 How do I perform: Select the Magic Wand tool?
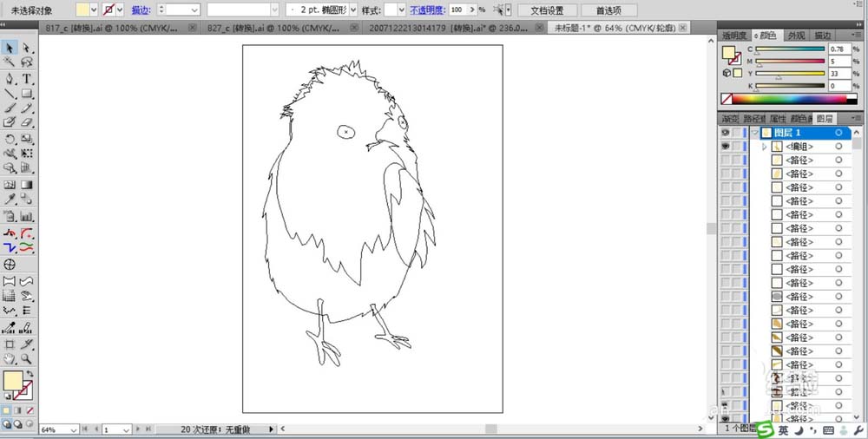[10, 62]
